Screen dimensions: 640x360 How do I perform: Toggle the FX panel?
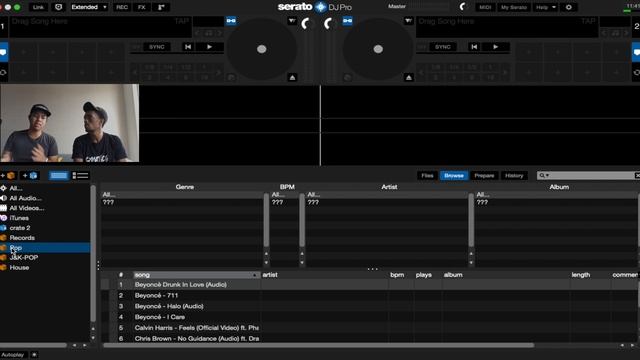[142, 7]
